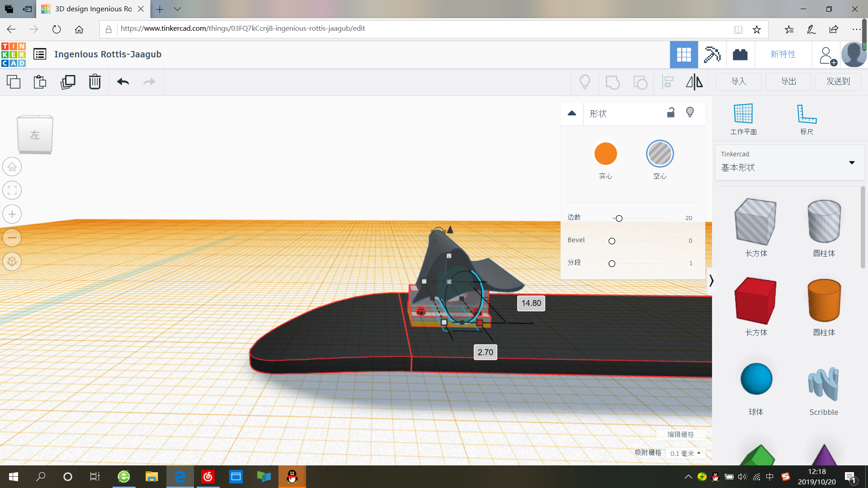Adjust the Segments slider

[612, 263]
